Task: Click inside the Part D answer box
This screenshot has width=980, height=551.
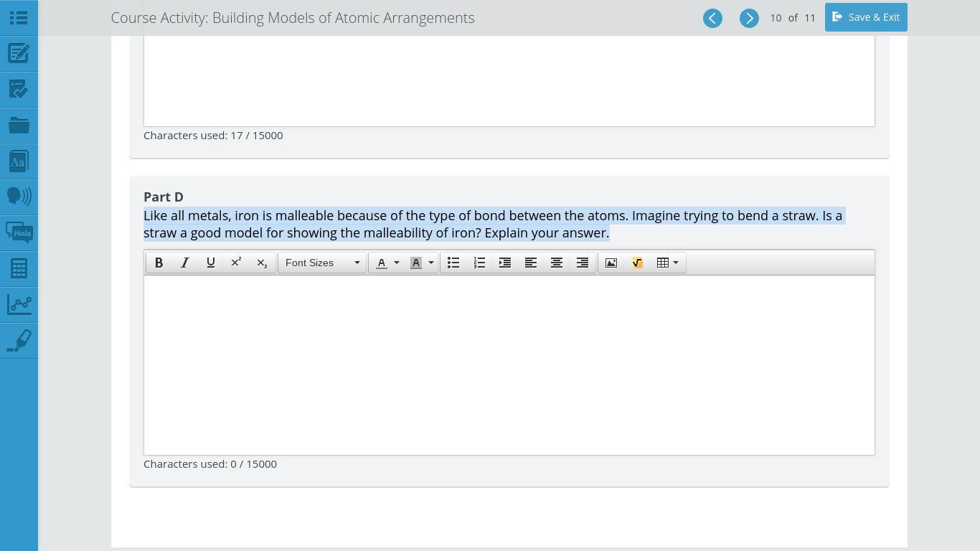Action: point(509,365)
